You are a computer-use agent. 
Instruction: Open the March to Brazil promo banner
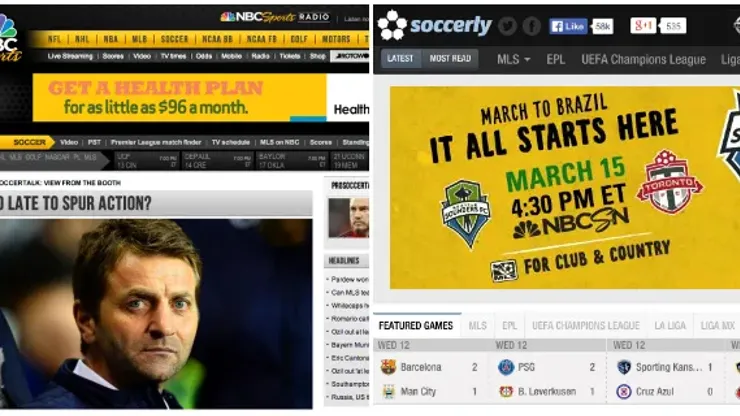point(565,187)
